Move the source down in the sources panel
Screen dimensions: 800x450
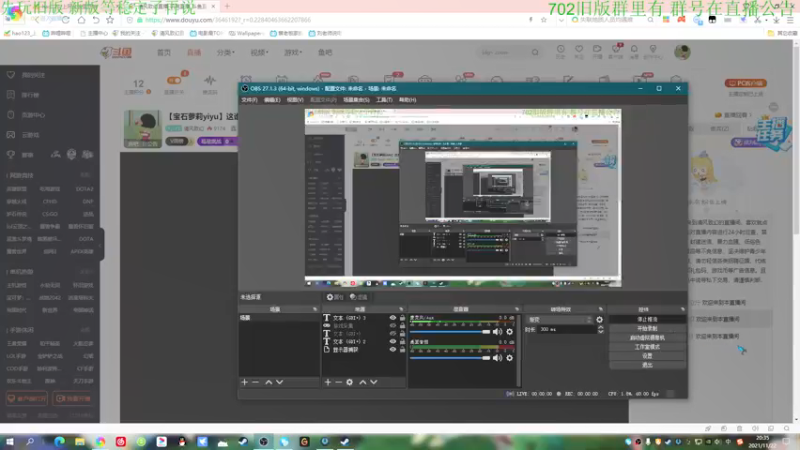(374, 382)
